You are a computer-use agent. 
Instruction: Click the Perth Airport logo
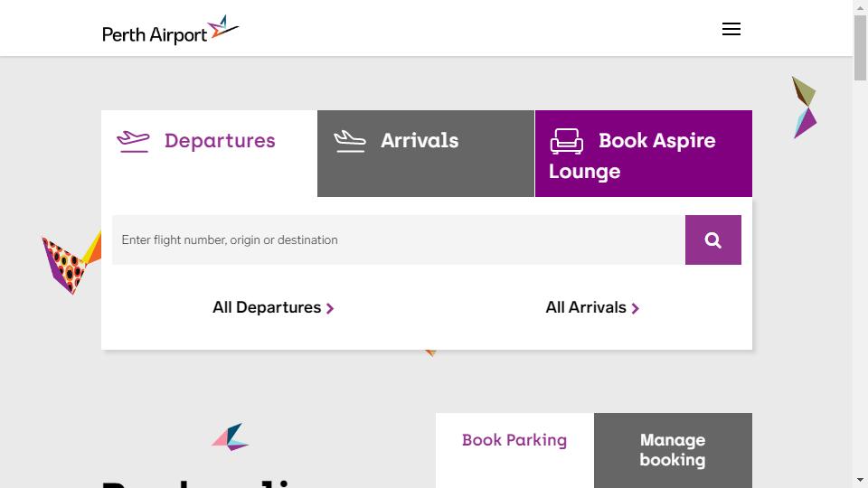[x=171, y=30]
